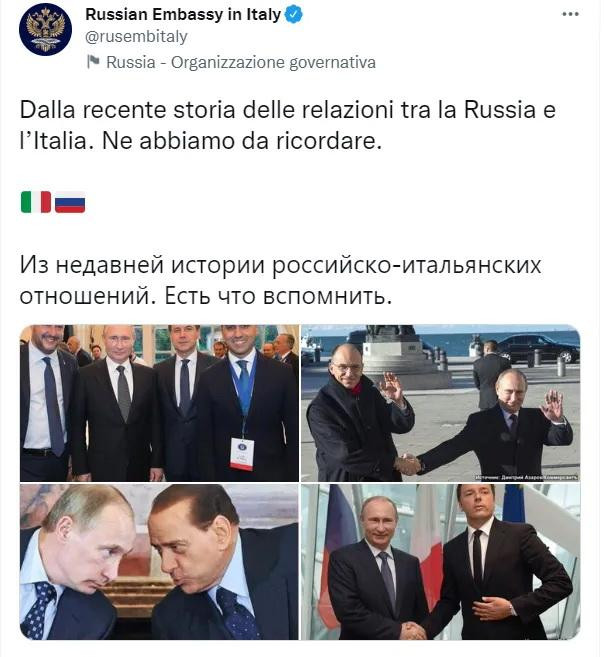Image resolution: width=604 pixels, height=657 pixels.
Task: Click the clasped hands in the bottom-right photo
Action: click(x=413, y=630)
